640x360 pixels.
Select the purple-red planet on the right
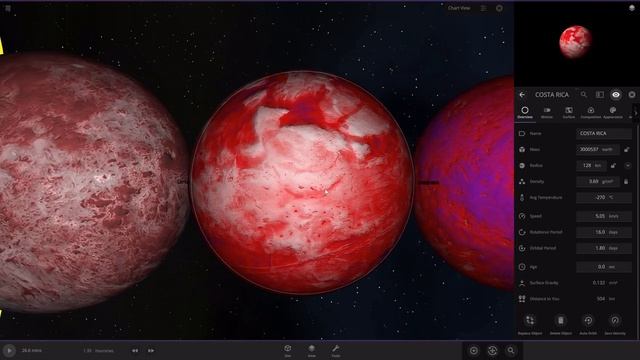point(465,184)
